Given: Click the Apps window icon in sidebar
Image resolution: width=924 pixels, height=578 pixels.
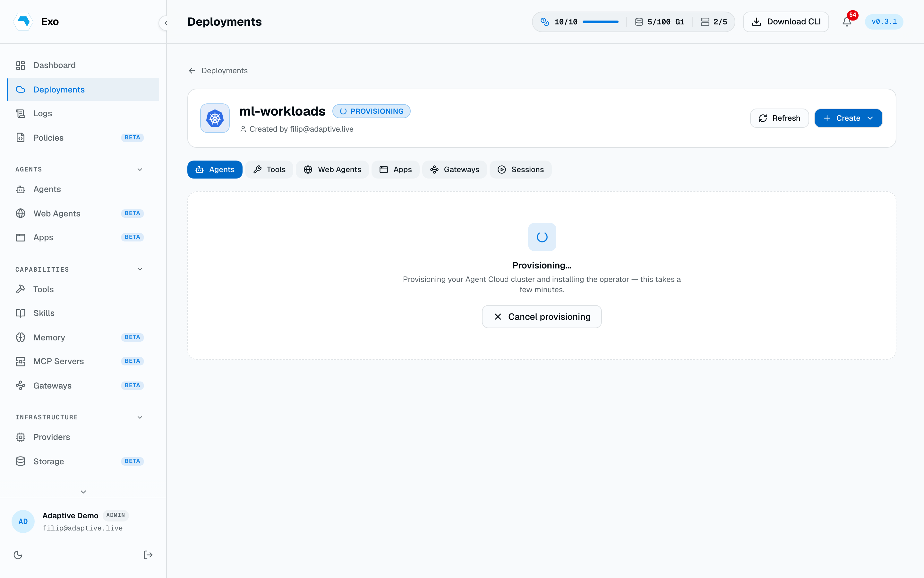Looking at the screenshot, I should (21, 237).
